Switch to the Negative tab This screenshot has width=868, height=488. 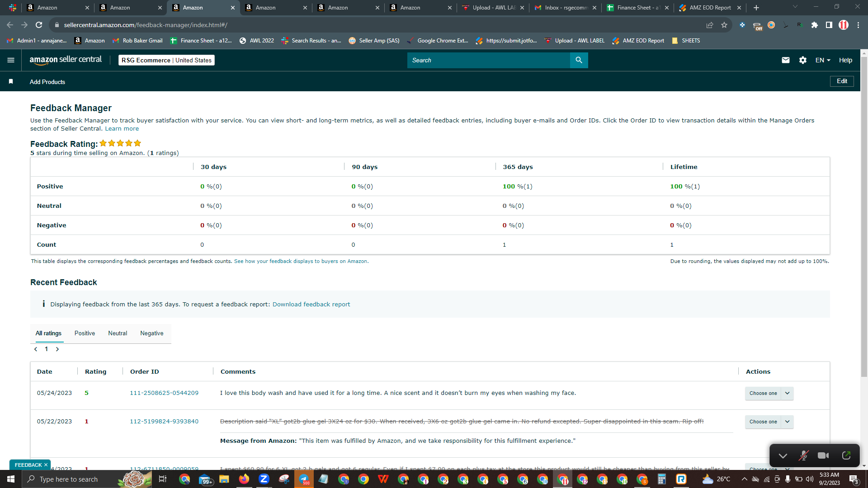(x=152, y=333)
